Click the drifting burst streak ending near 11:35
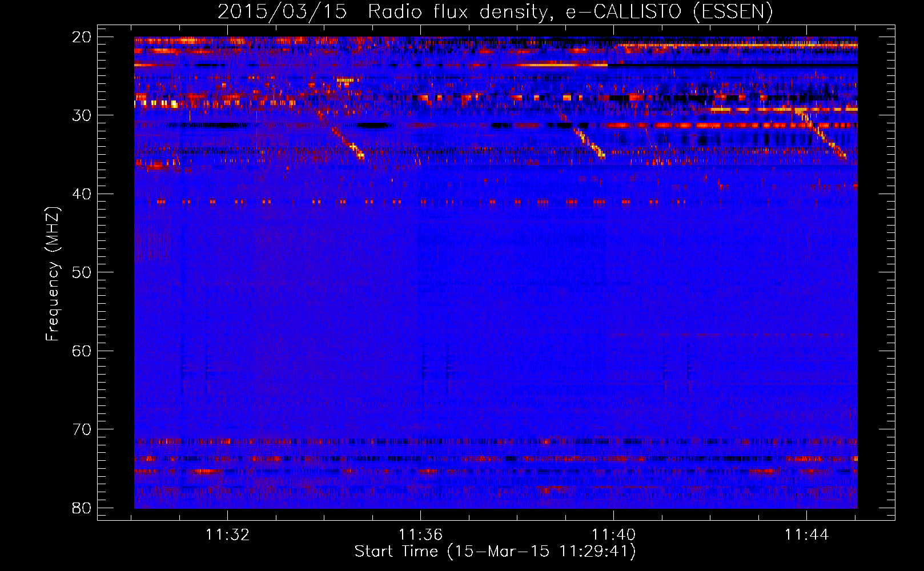The width and height of the screenshot is (924, 571). pyautogui.click(x=341, y=135)
